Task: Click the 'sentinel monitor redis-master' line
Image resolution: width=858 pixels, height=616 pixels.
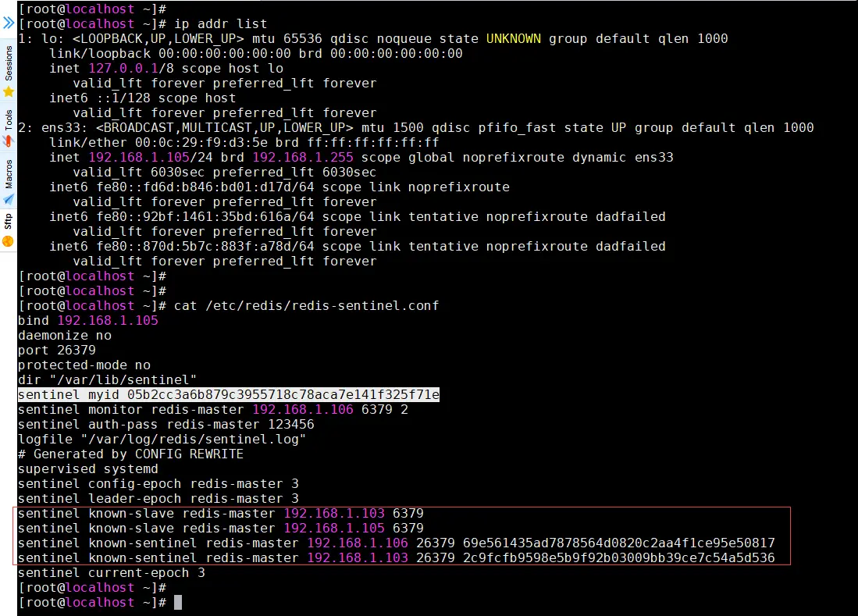Action: pos(213,409)
